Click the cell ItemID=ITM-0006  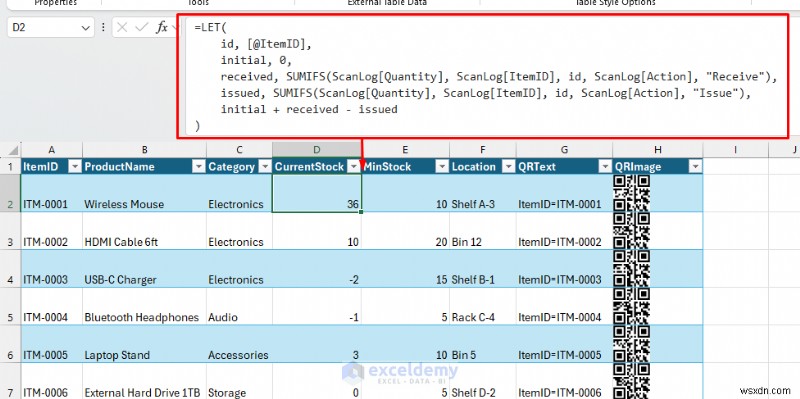564,381
